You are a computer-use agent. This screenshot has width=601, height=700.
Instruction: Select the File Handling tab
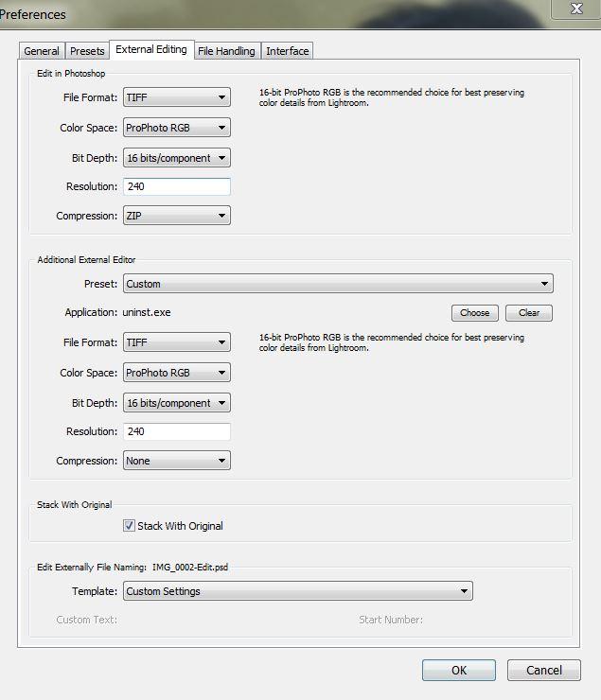(x=227, y=51)
